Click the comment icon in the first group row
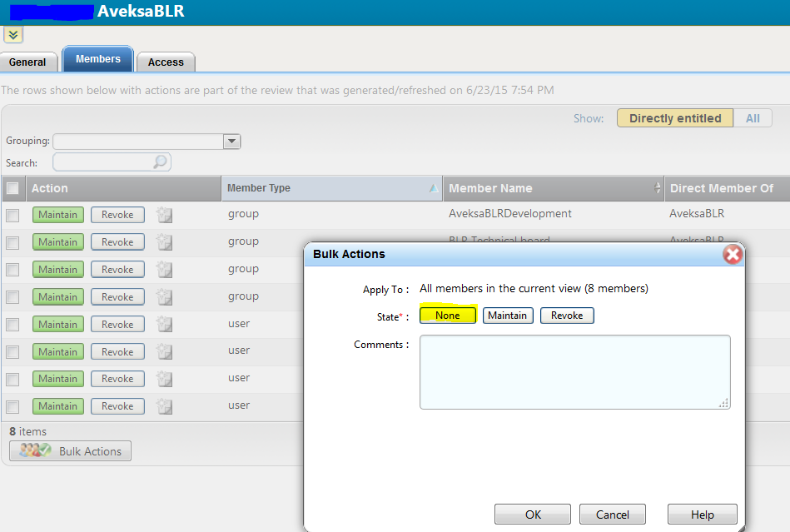The image size is (790, 532). click(165, 215)
